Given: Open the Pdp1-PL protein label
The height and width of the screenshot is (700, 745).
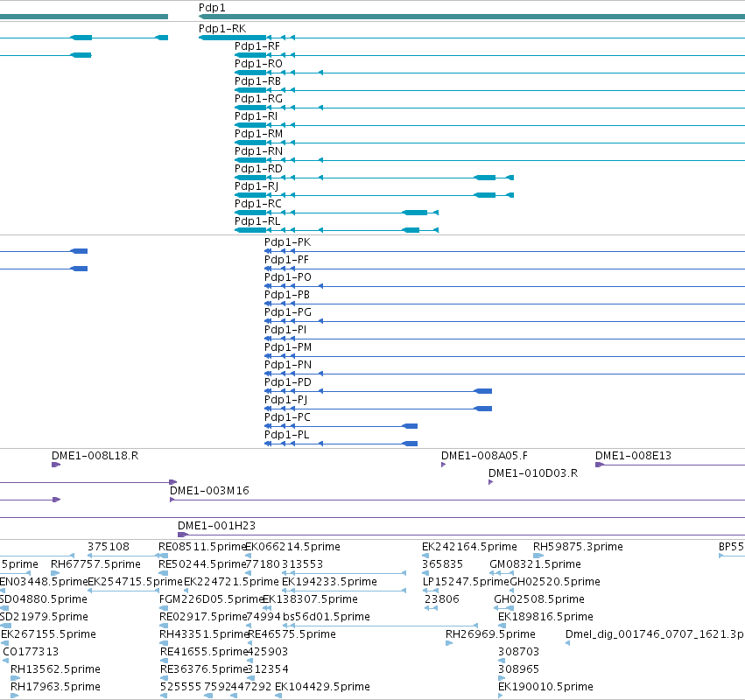Looking at the screenshot, I should point(286,435).
